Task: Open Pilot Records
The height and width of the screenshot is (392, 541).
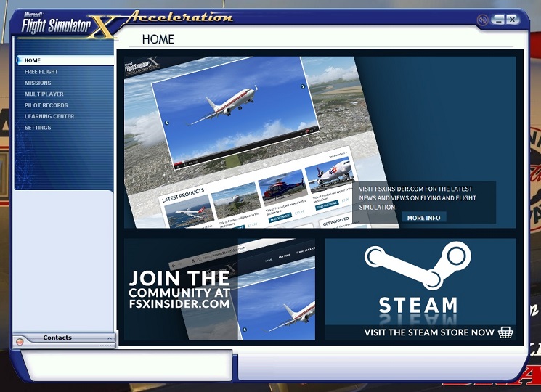Action: (46, 105)
